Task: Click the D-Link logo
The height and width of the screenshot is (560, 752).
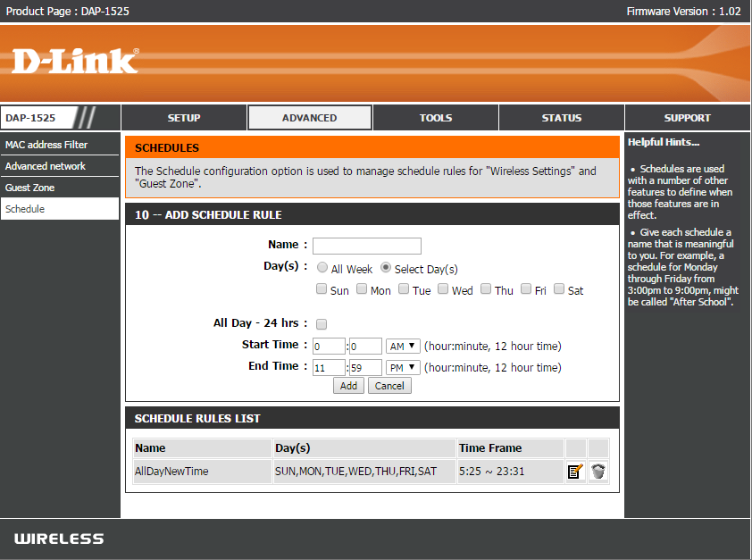Action: pyautogui.click(x=75, y=61)
